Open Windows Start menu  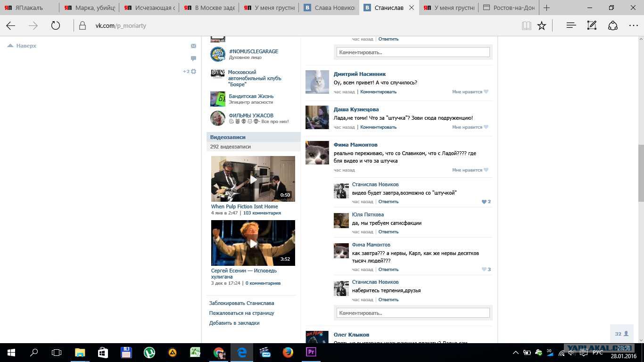11,352
